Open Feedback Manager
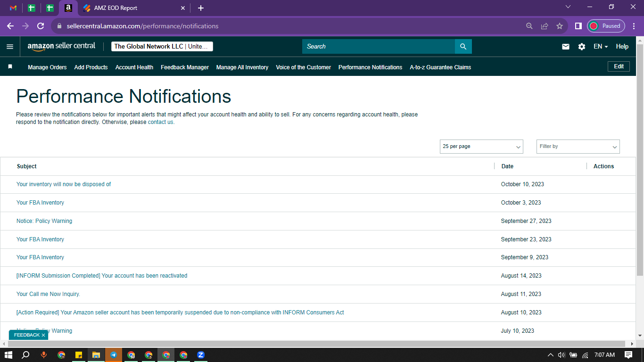 point(185,67)
